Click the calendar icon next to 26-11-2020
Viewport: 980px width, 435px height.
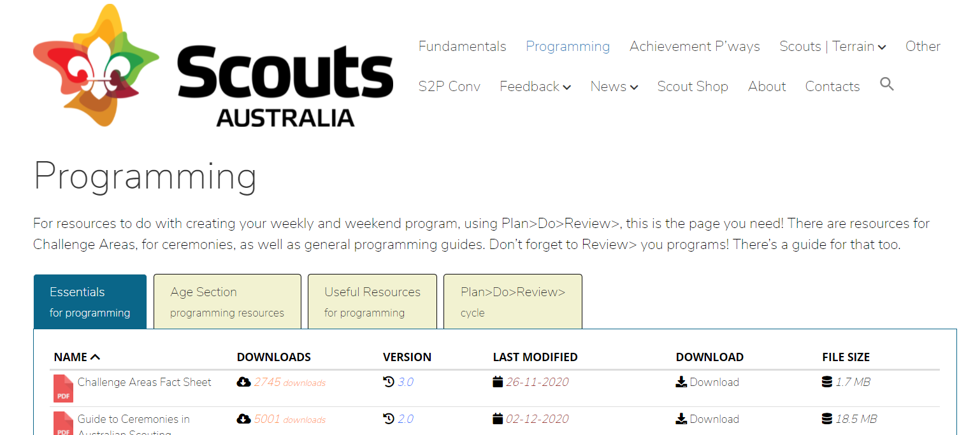click(497, 382)
